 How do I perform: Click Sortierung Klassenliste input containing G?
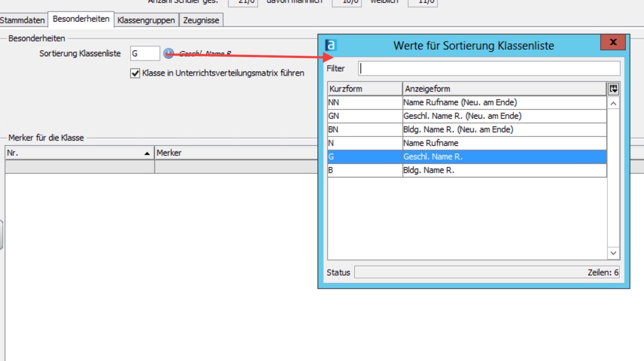pos(145,54)
